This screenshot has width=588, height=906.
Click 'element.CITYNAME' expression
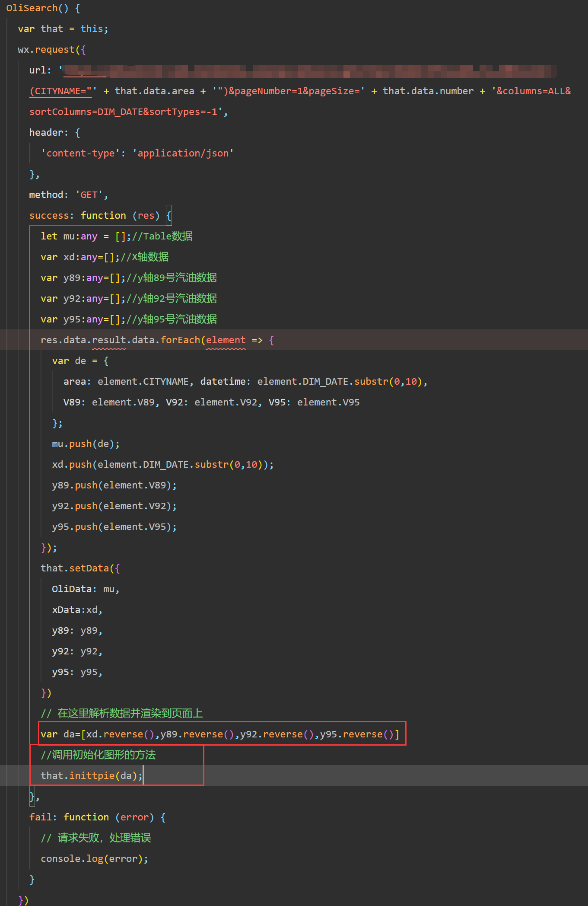pyautogui.click(x=143, y=382)
